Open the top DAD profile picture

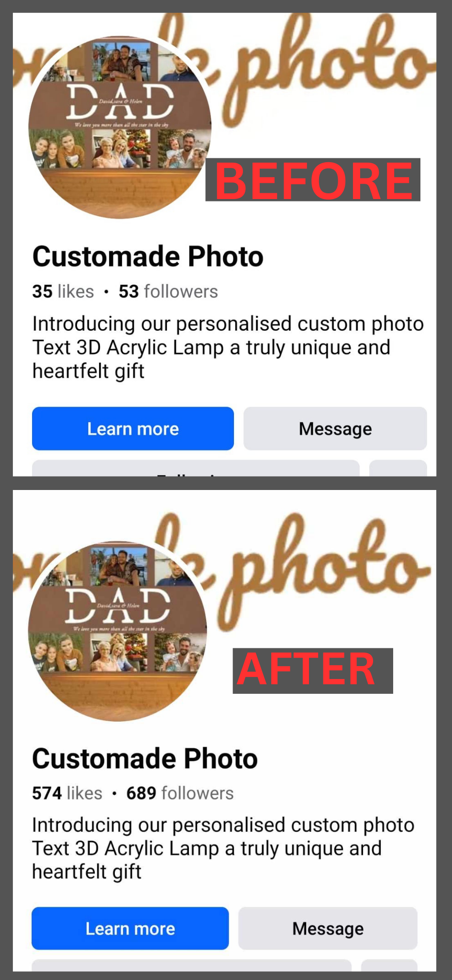pyautogui.click(x=120, y=127)
